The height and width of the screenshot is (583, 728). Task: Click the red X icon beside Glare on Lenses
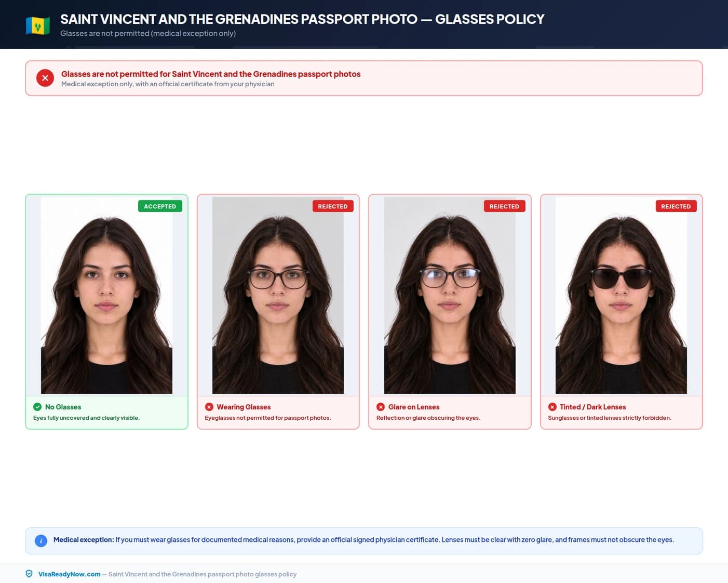(x=381, y=407)
